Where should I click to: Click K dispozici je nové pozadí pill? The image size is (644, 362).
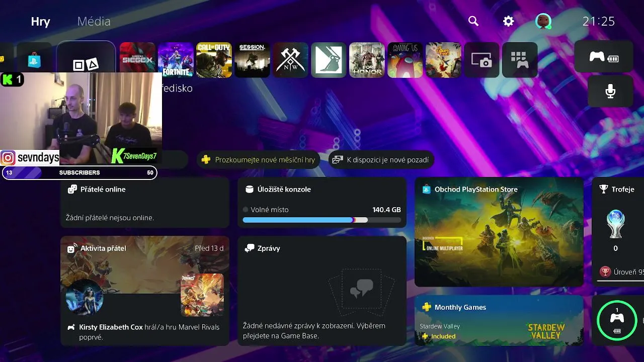[381, 160]
